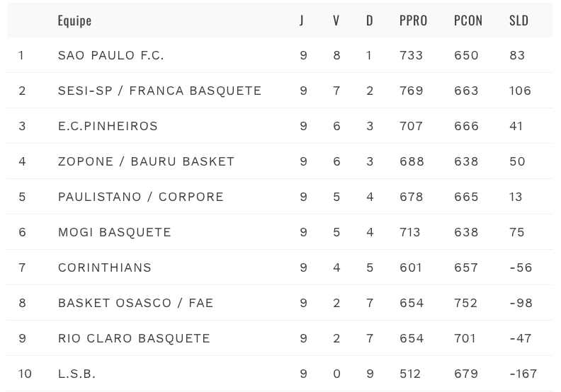The height and width of the screenshot is (392, 561).
Task: Click the V column header
Action: (336, 21)
